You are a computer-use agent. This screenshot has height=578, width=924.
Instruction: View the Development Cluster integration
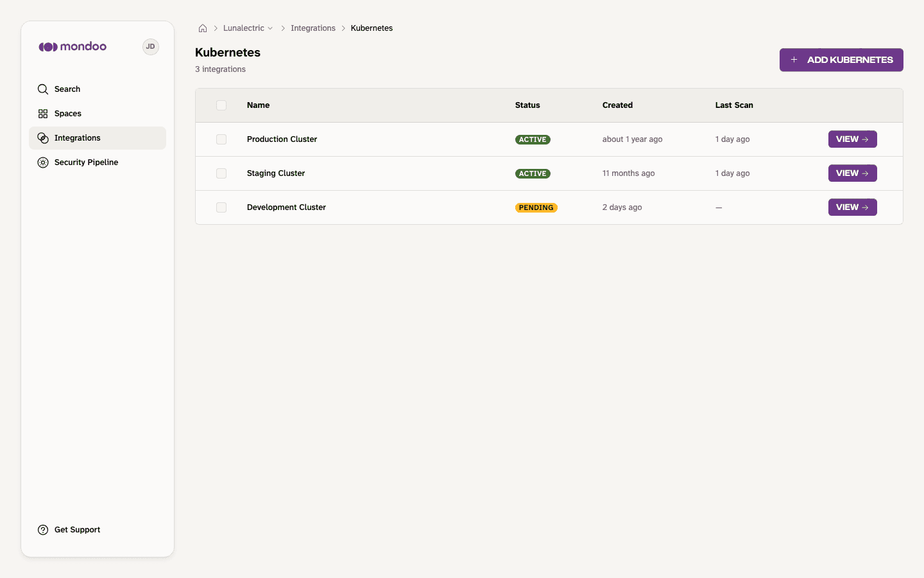coord(852,207)
